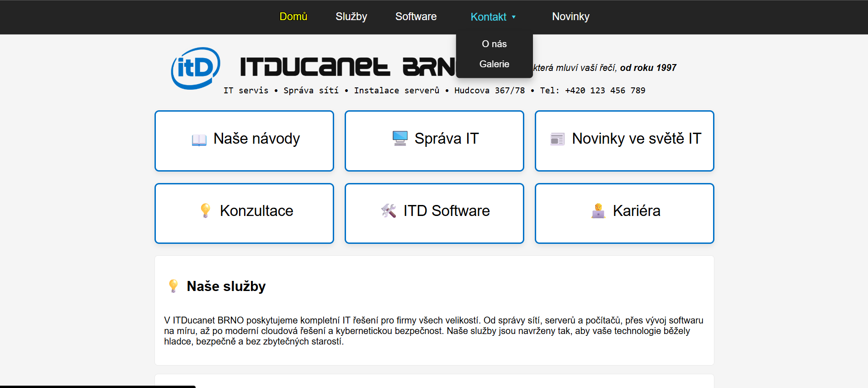Viewport: 868px width, 388px height.
Task: Open the Kariéra tile label
Action: pyautogui.click(x=636, y=211)
